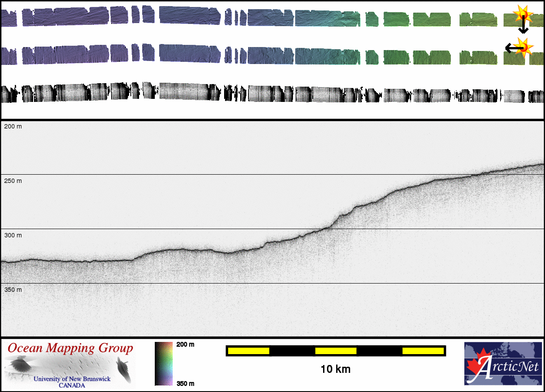The width and height of the screenshot is (545, 392).
Task: Click the lower sun icon with left arrow
Action: (x=524, y=46)
